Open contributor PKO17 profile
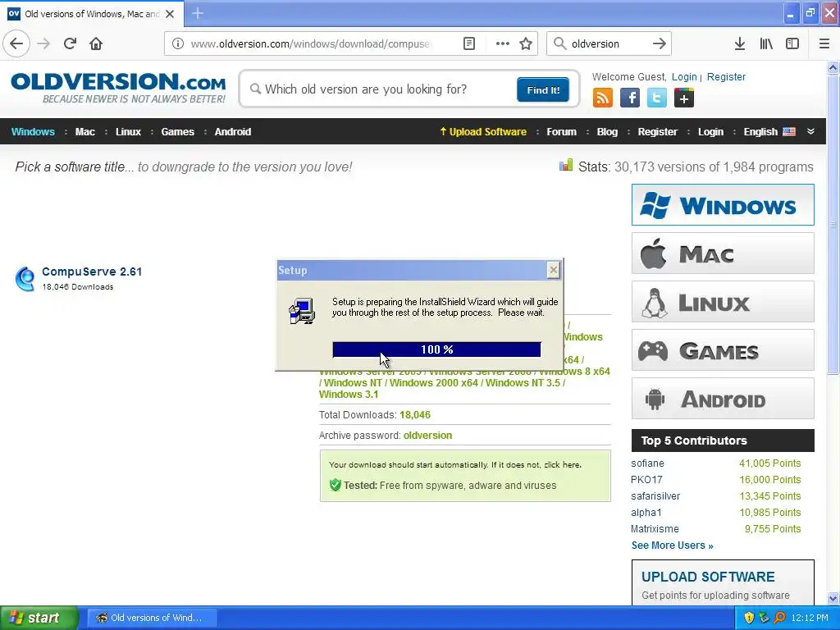Screen dimensions: 840x630 (x=646, y=479)
